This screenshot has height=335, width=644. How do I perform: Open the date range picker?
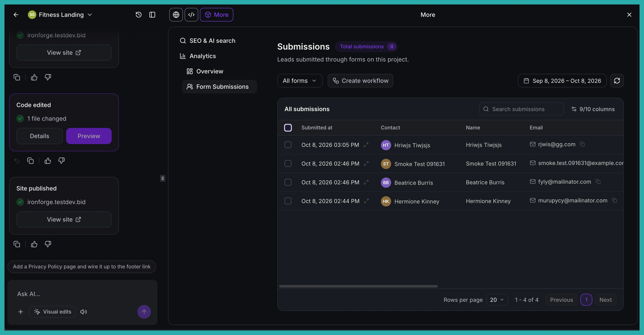click(x=562, y=81)
